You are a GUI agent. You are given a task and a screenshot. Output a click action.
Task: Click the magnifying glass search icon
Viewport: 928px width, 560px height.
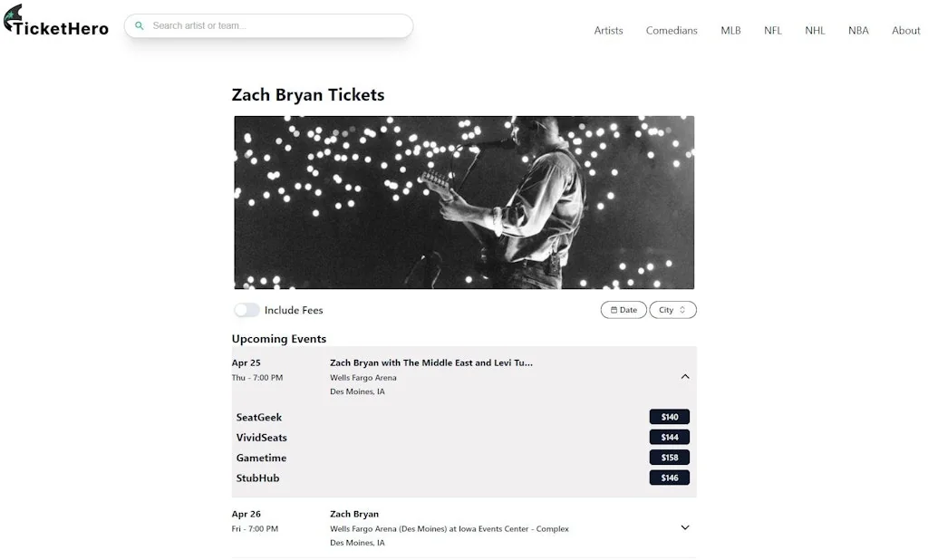[140, 25]
